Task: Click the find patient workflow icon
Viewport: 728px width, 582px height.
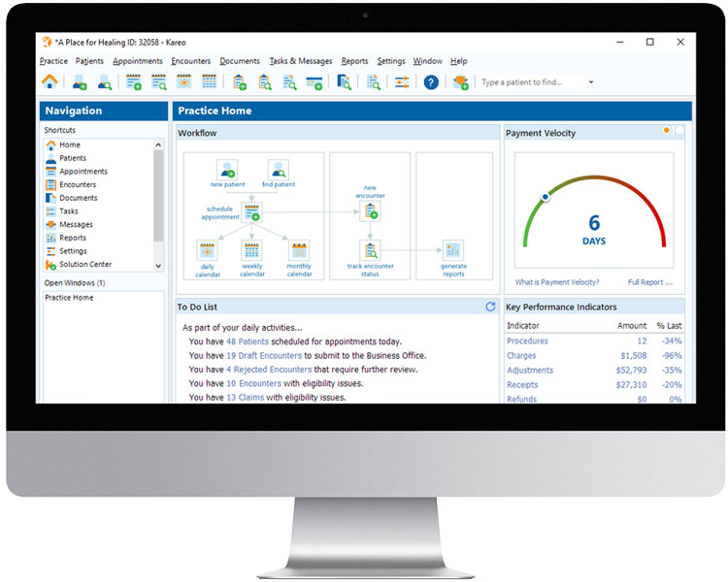Action: [x=279, y=170]
